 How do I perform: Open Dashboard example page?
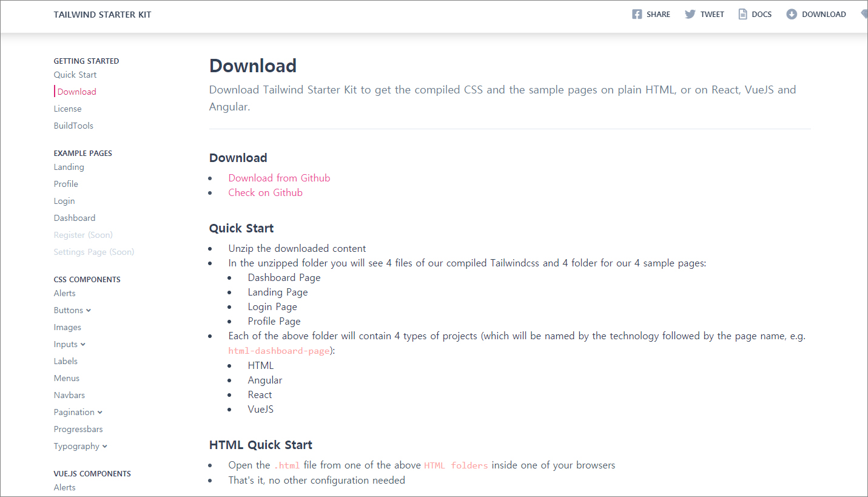(75, 218)
